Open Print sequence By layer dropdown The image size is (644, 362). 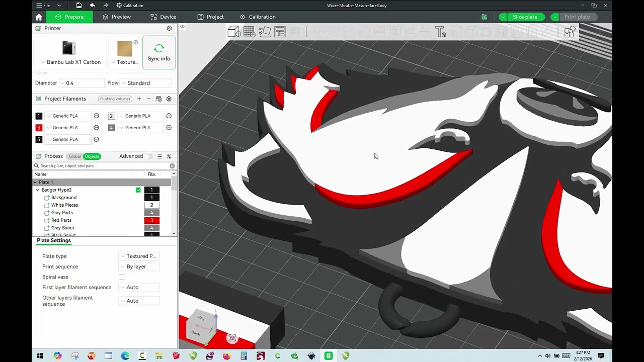tap(139, 266)
